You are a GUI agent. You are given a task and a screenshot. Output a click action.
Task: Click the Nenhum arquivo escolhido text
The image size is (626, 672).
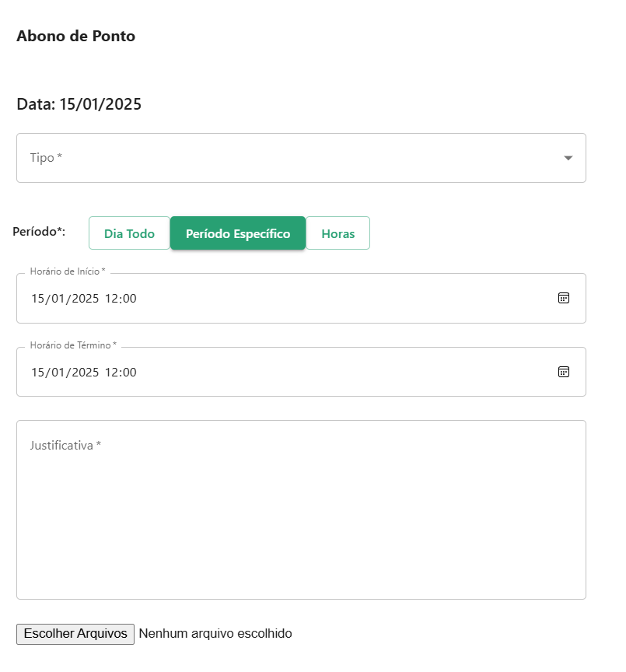(215, 633)
